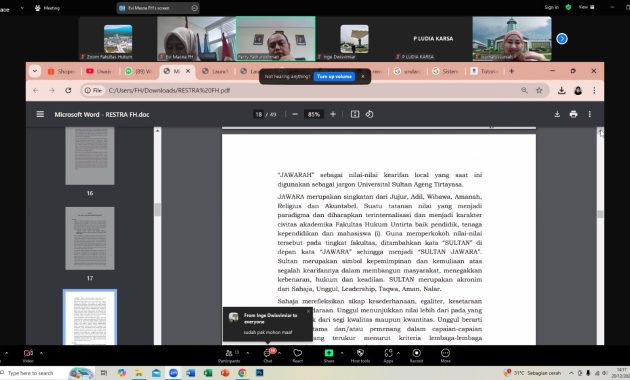Screen dimensions: 630x380
Task: Close the Inge Delsvinlar chat notification
Action: [x=309, y=311]
